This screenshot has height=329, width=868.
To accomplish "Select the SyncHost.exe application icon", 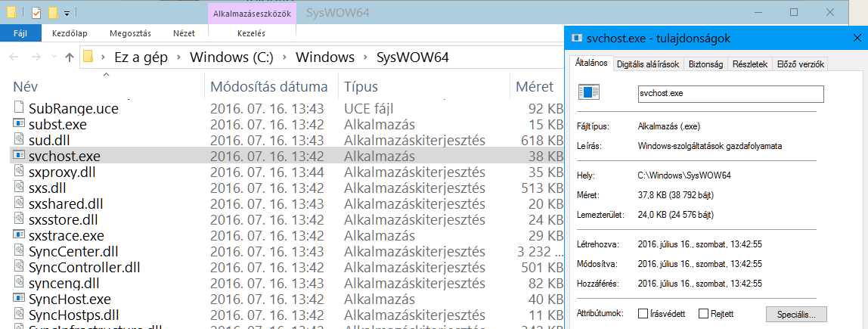I will 19,299.
